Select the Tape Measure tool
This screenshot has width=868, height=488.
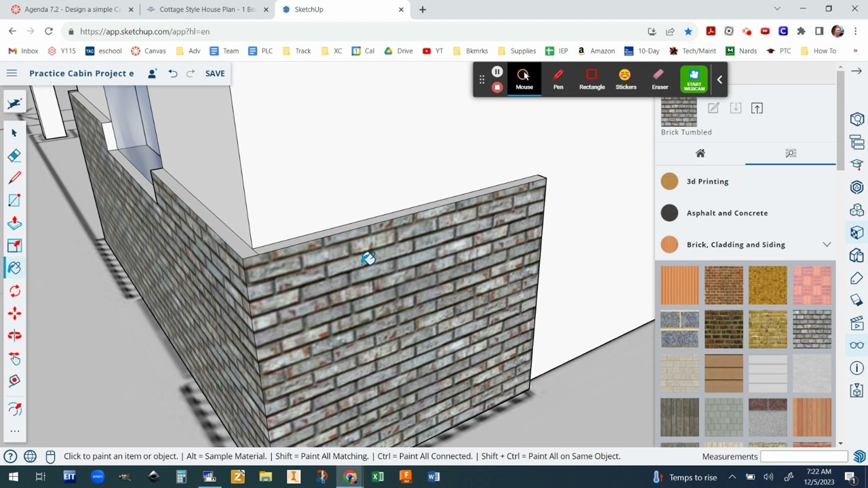point(14,381)
